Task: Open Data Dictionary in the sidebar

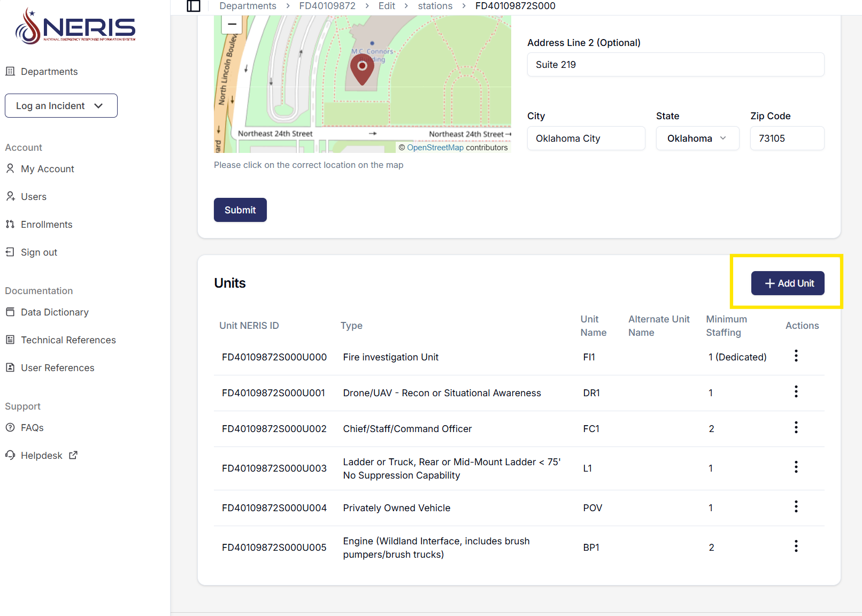Action: [54, 312]
